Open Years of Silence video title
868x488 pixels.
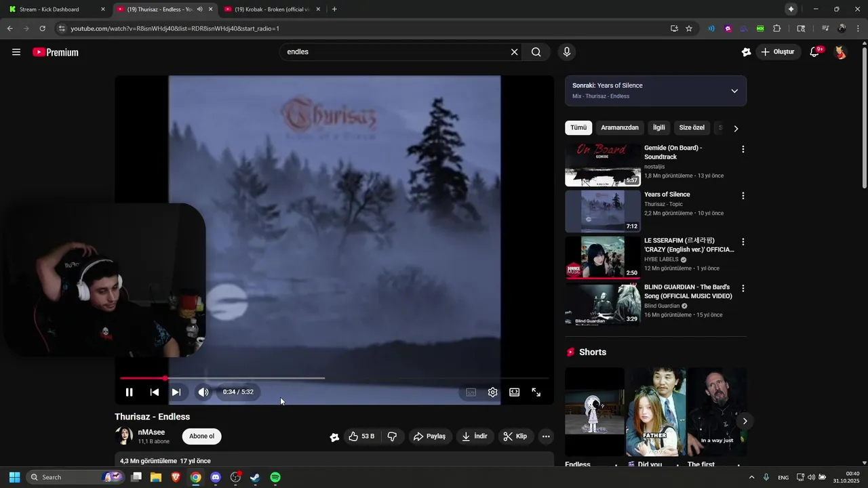click(667, 195)
